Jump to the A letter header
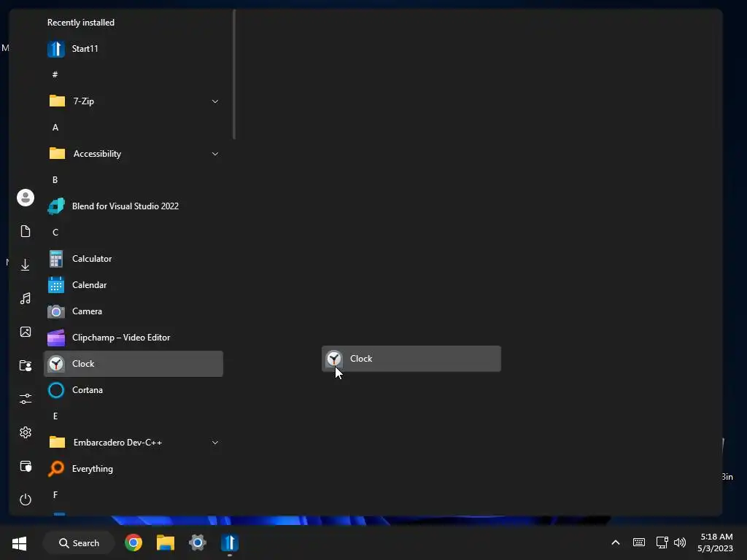Viewport: 747px width, 560px height. coord(55,127)
